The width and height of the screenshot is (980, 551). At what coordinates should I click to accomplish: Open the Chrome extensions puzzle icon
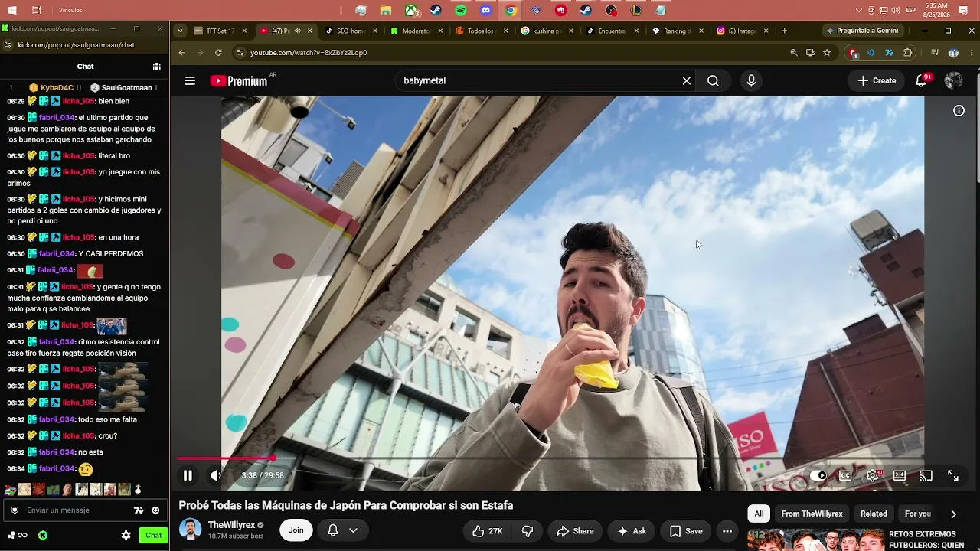pyautogui.click(x=908, y=53)
